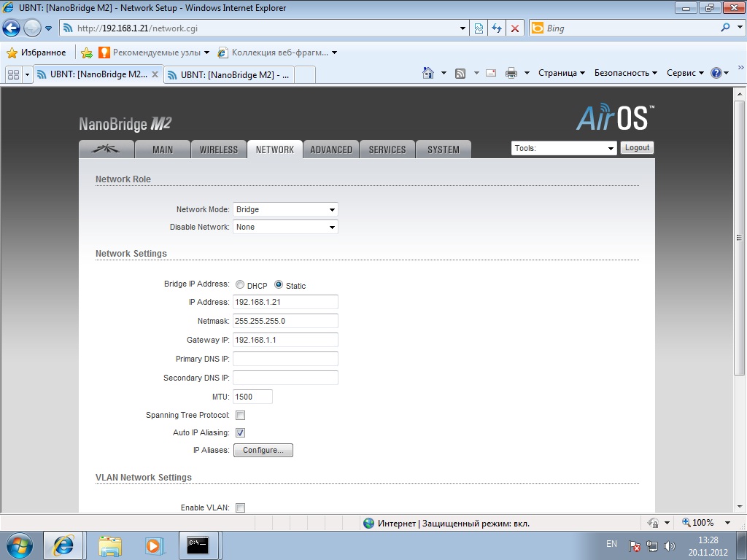
Task: Switch to the WIRELESS tab
Action: pos(219,149)
